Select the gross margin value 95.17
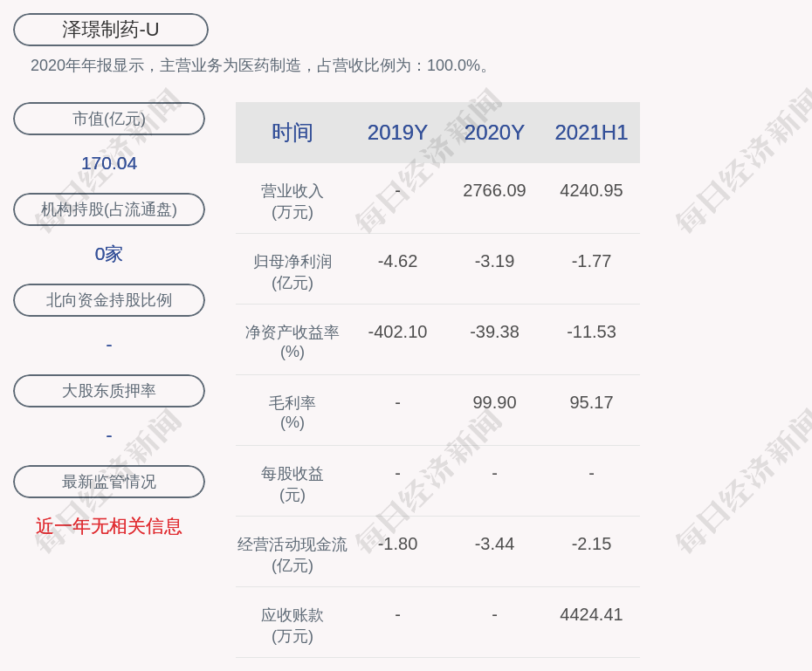The width and height of the screenshot is (812, 671). [591, 402]
